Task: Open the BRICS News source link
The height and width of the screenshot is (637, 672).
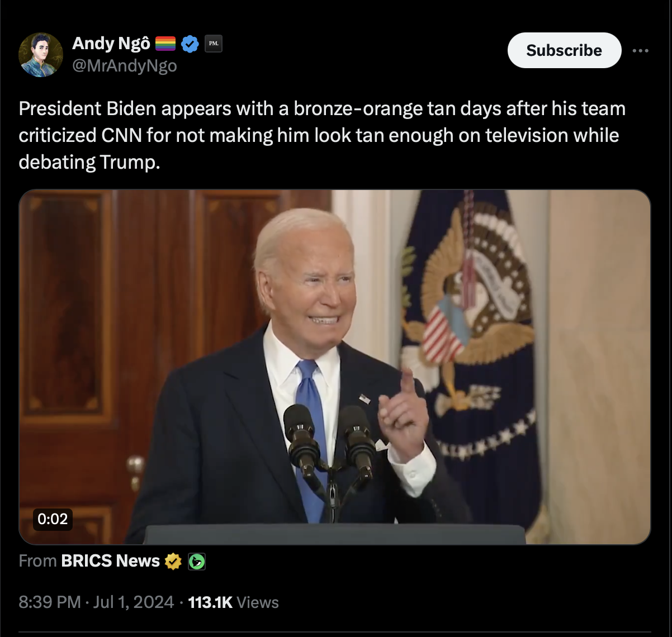Action: point(110,560)
